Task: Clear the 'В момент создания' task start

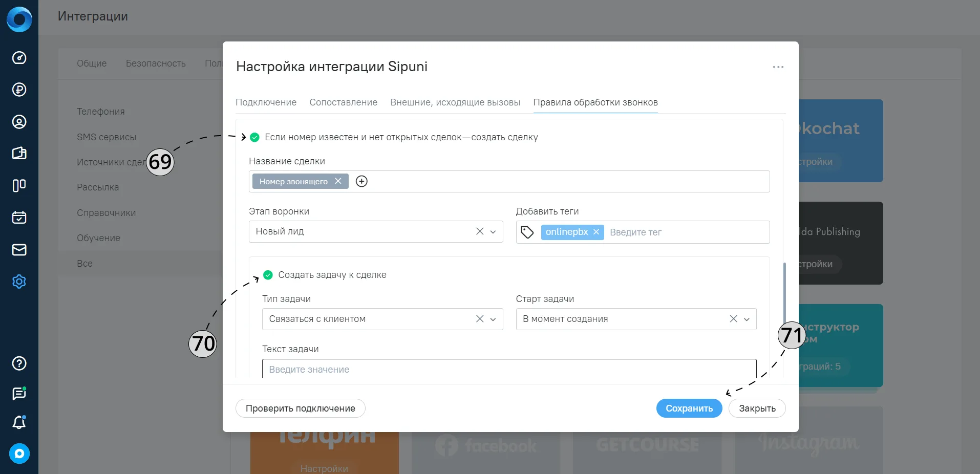Action: [x=733, y=319]
